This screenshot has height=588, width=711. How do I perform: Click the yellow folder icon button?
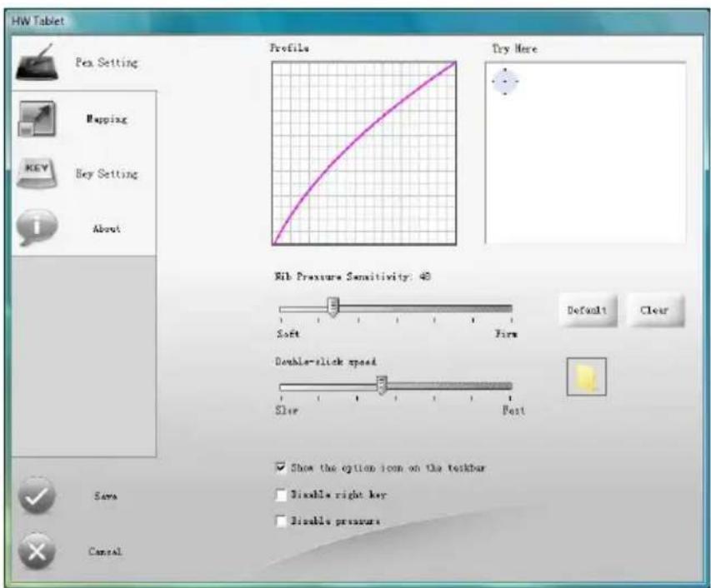[586, 377]
